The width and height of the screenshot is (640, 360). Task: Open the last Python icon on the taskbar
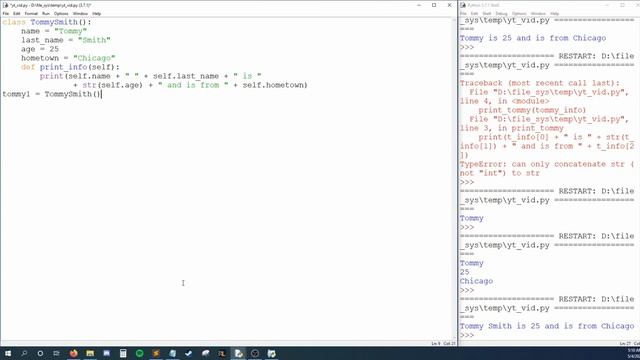[x=271, y=353]
